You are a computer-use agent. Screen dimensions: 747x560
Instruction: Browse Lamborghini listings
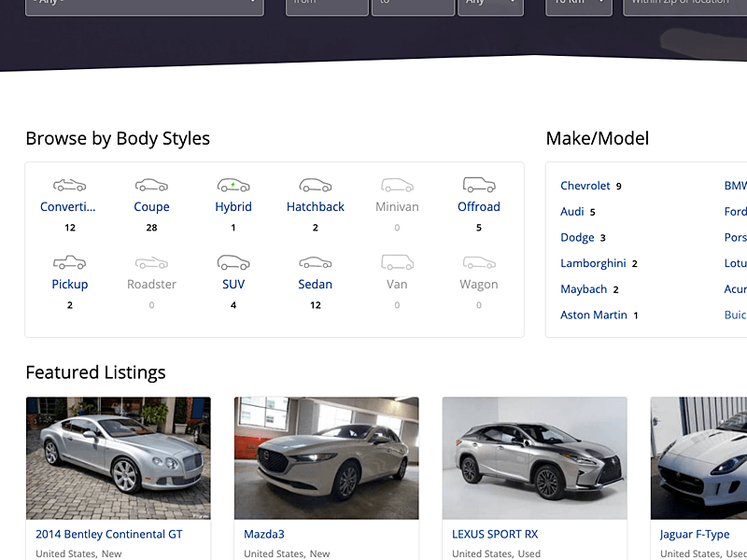tap(593, 263)
